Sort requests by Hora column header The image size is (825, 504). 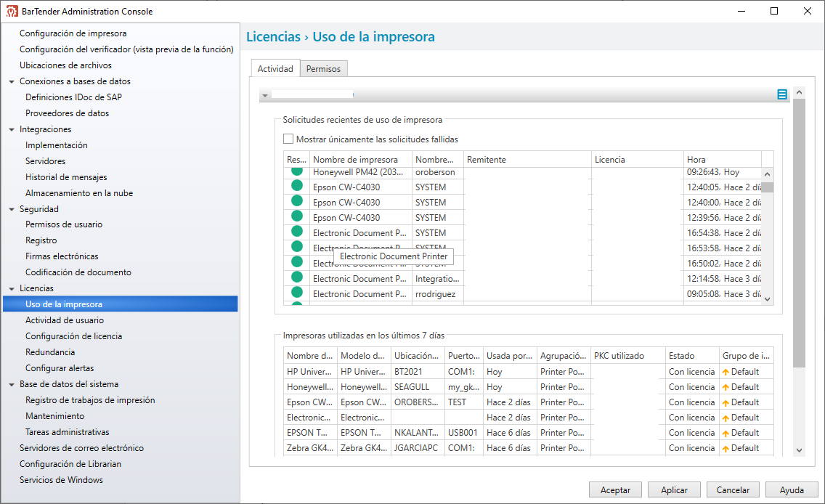pyautogui.click(x=722, y=160)
